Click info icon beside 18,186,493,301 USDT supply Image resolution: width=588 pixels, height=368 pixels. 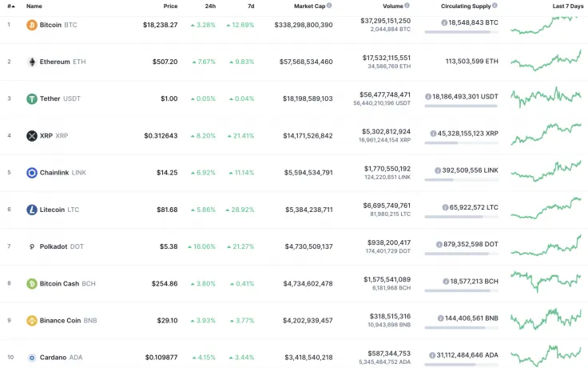click(x=428, y=97)
